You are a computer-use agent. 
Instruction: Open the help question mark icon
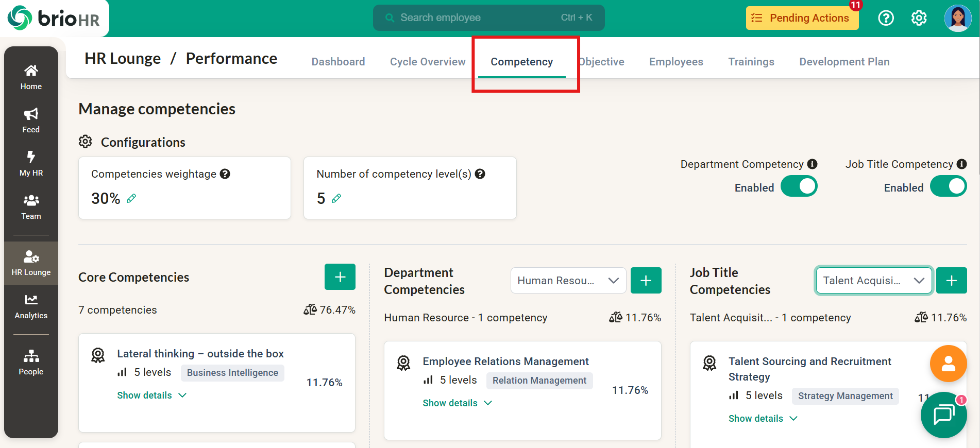coord(886,18)
